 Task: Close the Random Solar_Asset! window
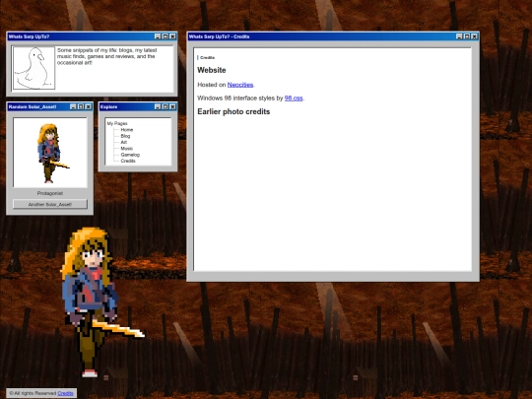(x=89, y=106)
